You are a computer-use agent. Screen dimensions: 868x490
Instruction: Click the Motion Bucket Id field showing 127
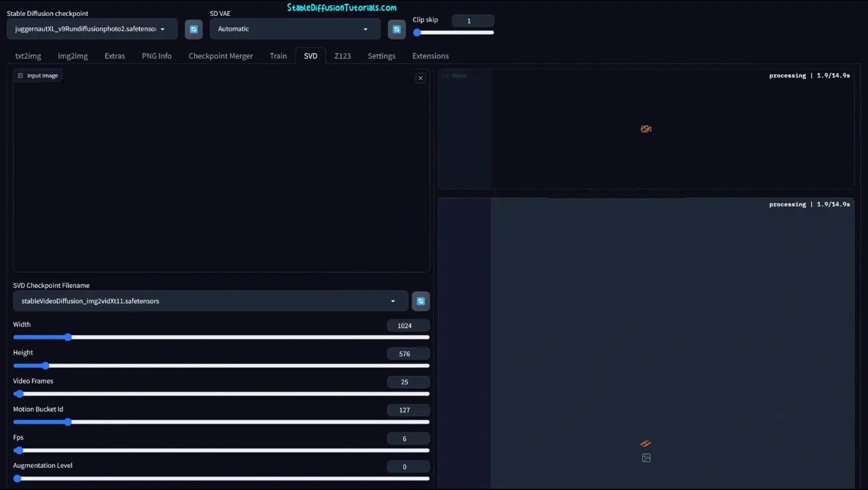pyautogui.click(x=408, y=410)
